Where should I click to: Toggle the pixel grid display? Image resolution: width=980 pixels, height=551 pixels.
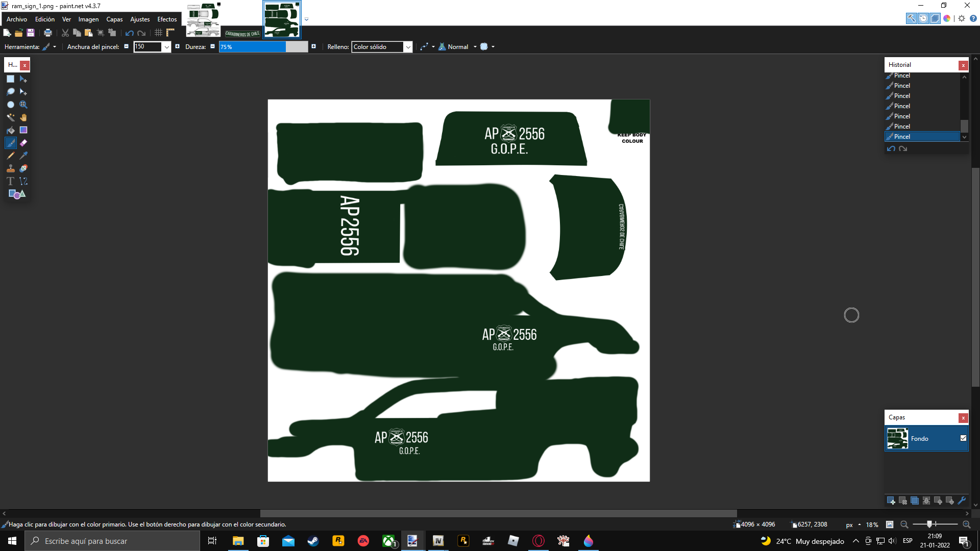pos(159,33)
